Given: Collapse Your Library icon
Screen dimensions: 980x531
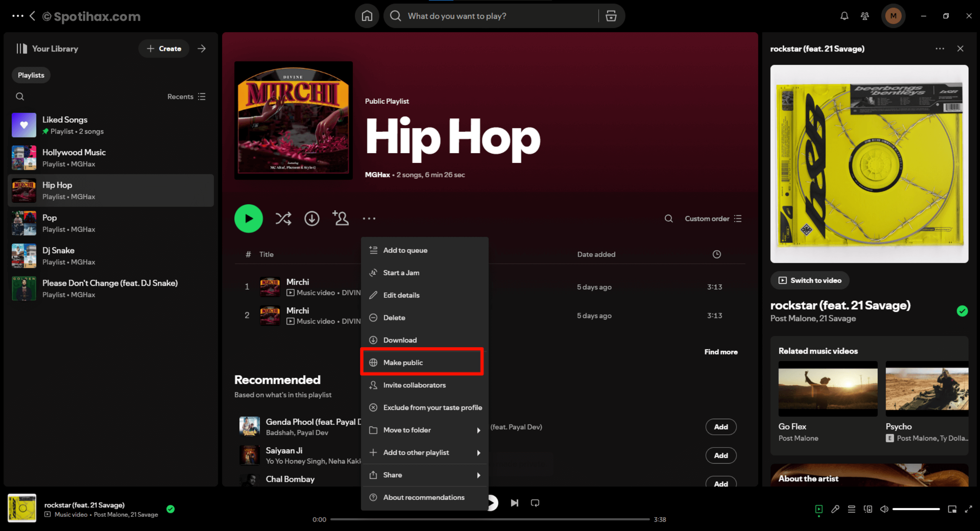Looking at the screenshot, I should tap(21, 49).
